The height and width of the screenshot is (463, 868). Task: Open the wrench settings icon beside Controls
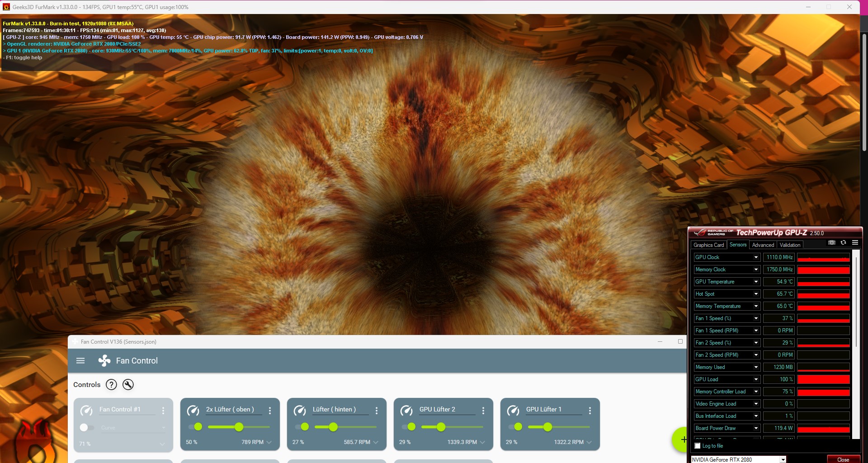[128, 385]
